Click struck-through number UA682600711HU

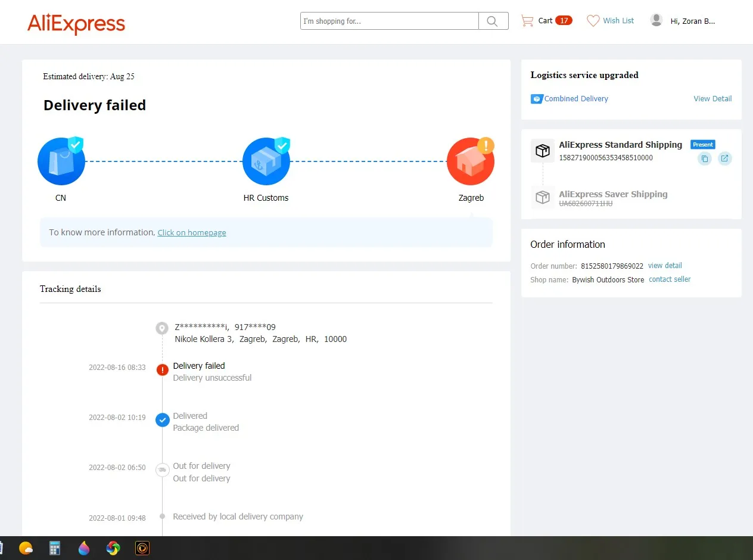point(586,204)
